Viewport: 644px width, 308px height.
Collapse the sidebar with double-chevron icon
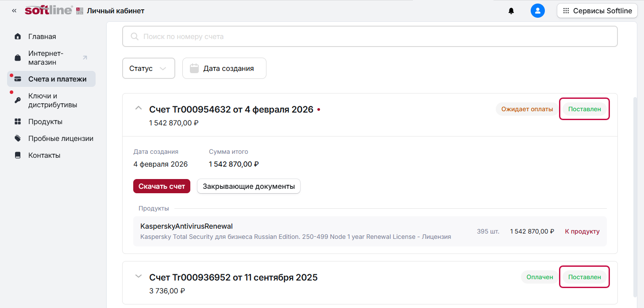point(14,11)
